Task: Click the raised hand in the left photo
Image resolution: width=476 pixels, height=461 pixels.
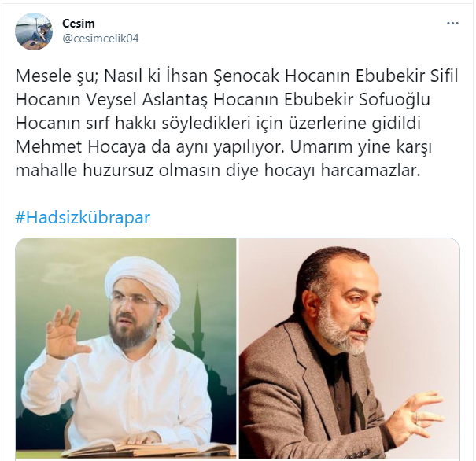Action: click(65, 331)
